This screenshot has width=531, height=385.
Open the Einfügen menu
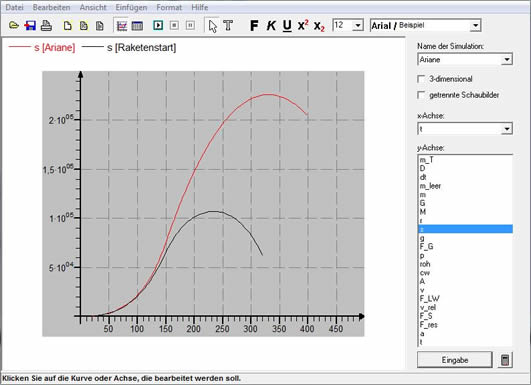pyautogui.click(x=131, y=7)
